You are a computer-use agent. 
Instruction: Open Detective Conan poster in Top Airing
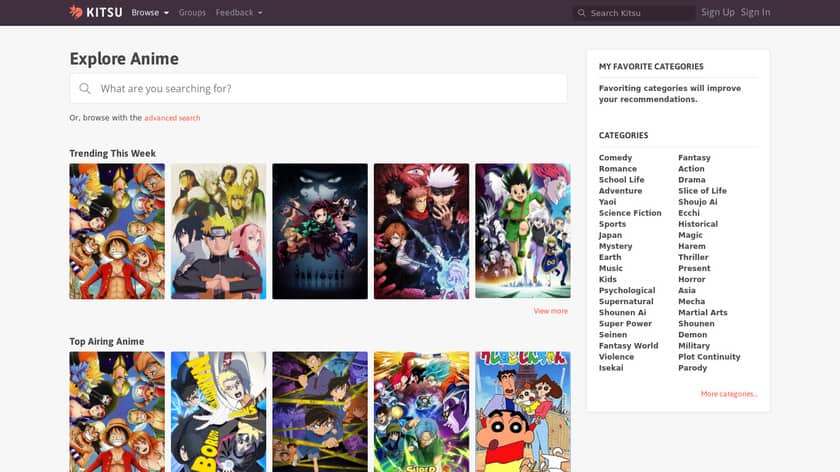tap(320, 412)
